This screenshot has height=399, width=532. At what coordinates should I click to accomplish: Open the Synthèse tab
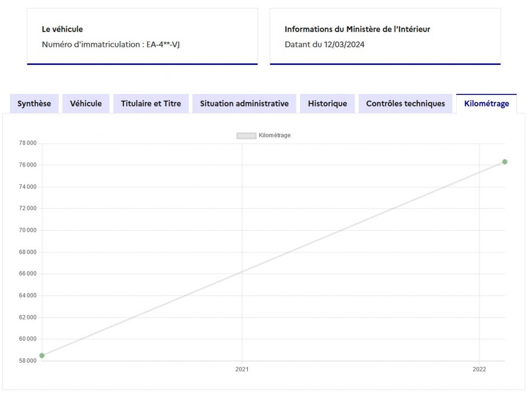tap(34, 103)
